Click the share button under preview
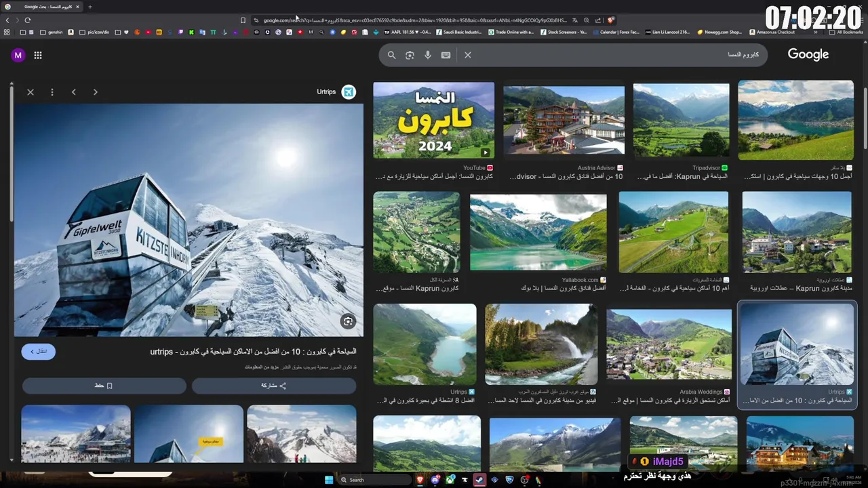 pyautogui.click(x=274, y=386)
